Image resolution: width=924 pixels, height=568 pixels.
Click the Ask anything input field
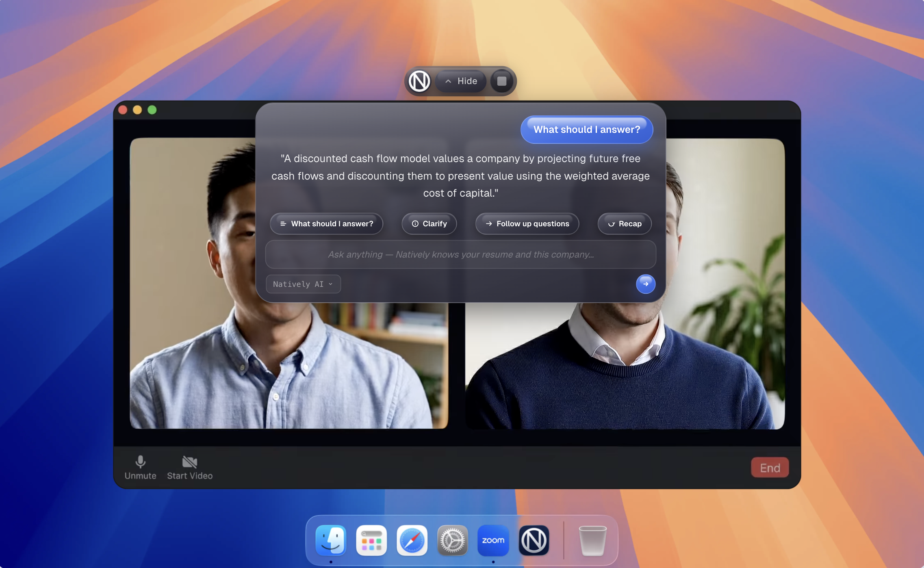click(x=460, y=255)
